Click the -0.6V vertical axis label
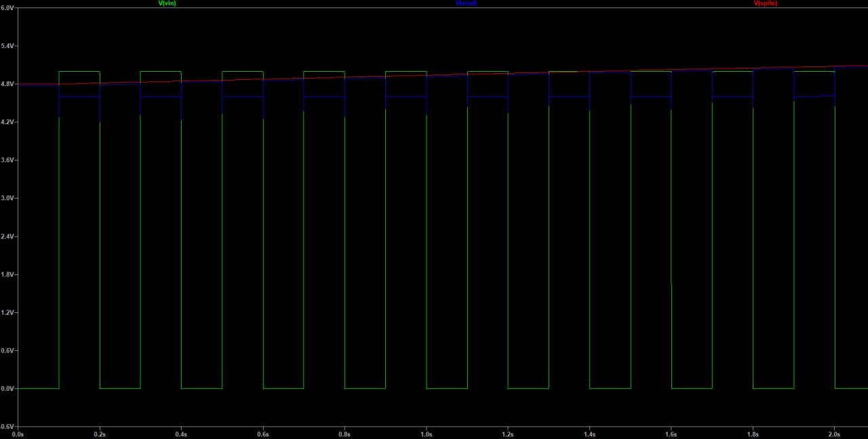The image size is (868, 439). pyautogui.click(x=7, y=427)
